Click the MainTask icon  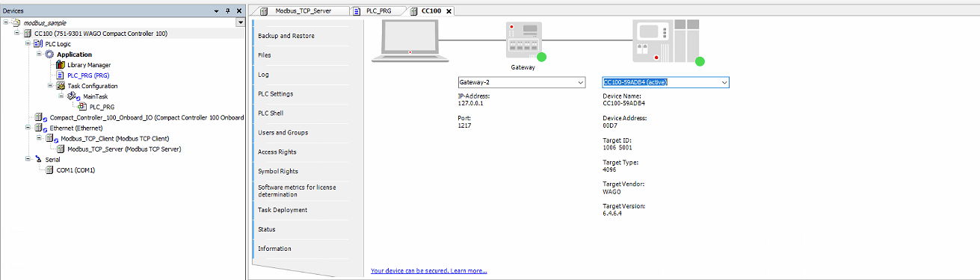(x=73, y=96)
